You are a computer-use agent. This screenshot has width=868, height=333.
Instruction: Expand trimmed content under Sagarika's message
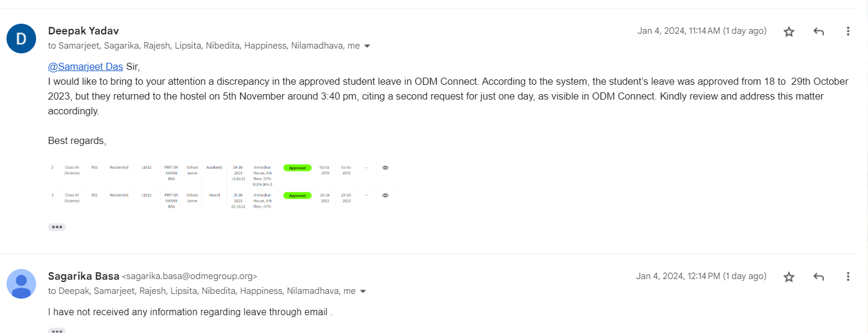[57, 331]
